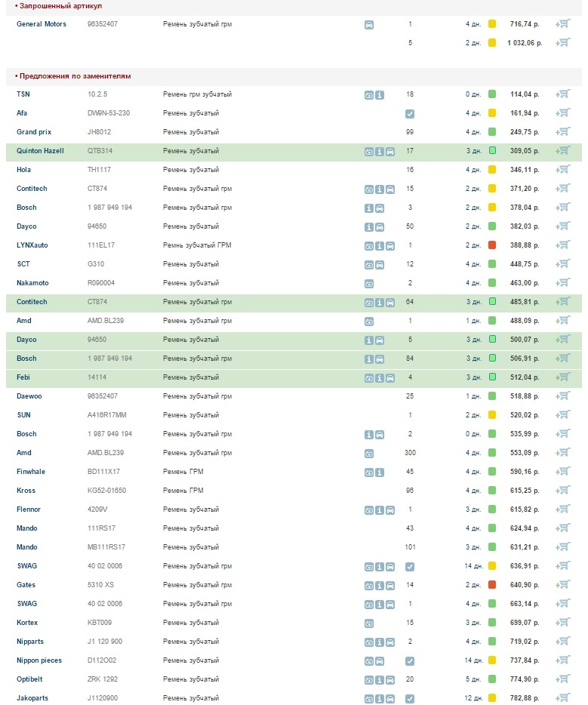Add Daewoo 96352407 to cart

(x=563, y=396)
